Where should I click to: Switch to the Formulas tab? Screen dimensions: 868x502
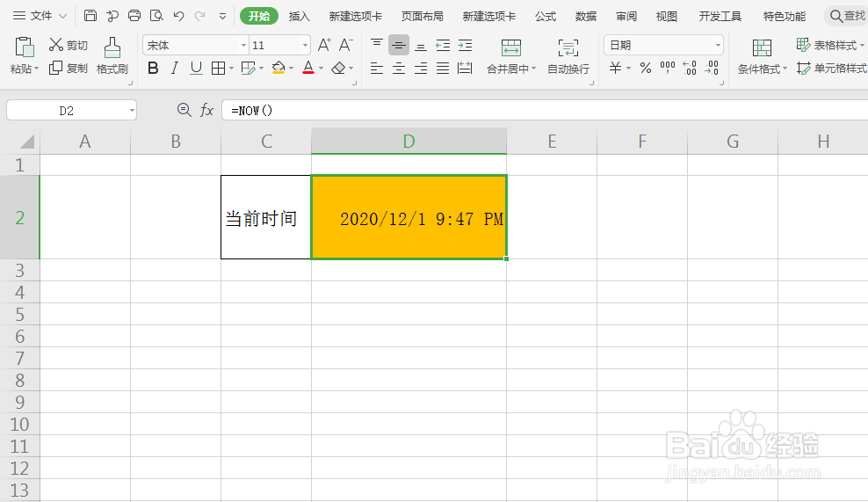point(546,17)
